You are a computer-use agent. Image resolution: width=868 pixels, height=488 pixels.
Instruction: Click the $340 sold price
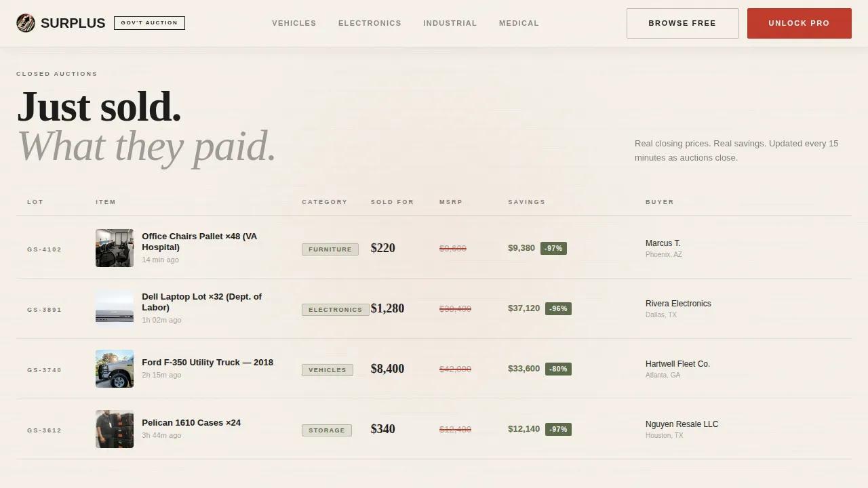tap(383, 429)
